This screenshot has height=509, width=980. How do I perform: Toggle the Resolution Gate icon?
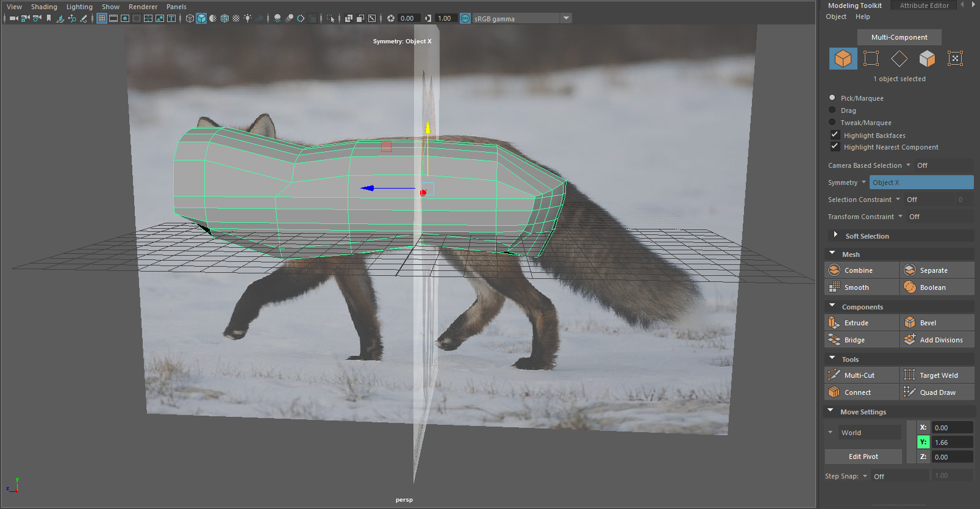click(x=125, y=18)
